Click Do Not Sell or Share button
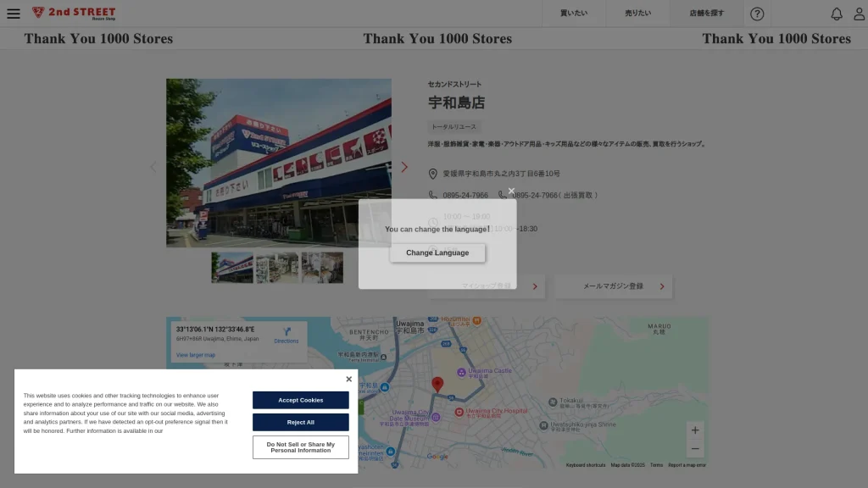The width and height of the screenshot is (868, 488). coord(301,447)
